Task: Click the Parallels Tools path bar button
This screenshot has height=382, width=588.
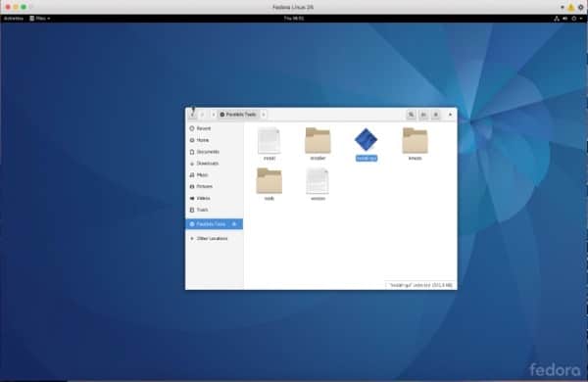Action: [238, 115]
